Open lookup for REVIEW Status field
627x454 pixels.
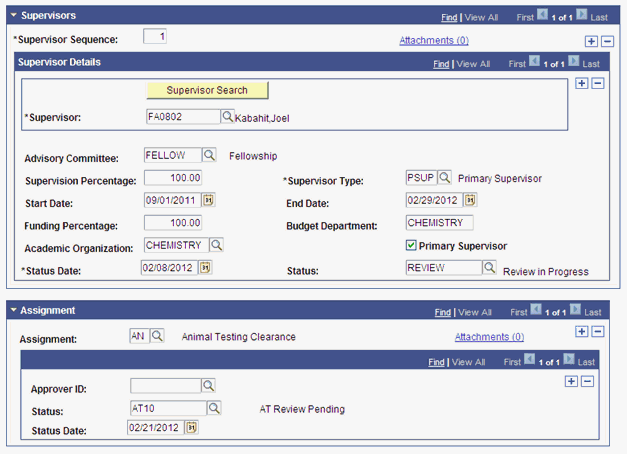click(489, 268)
